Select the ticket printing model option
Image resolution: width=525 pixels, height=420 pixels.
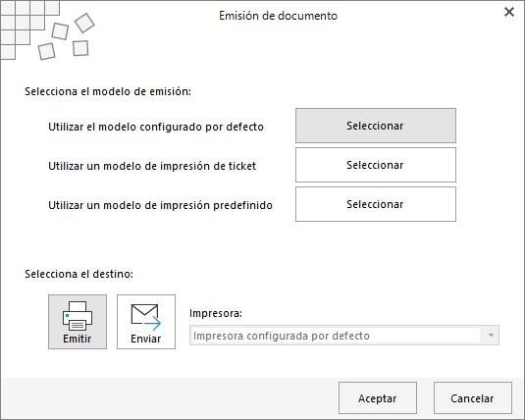(x=376, y=165)
